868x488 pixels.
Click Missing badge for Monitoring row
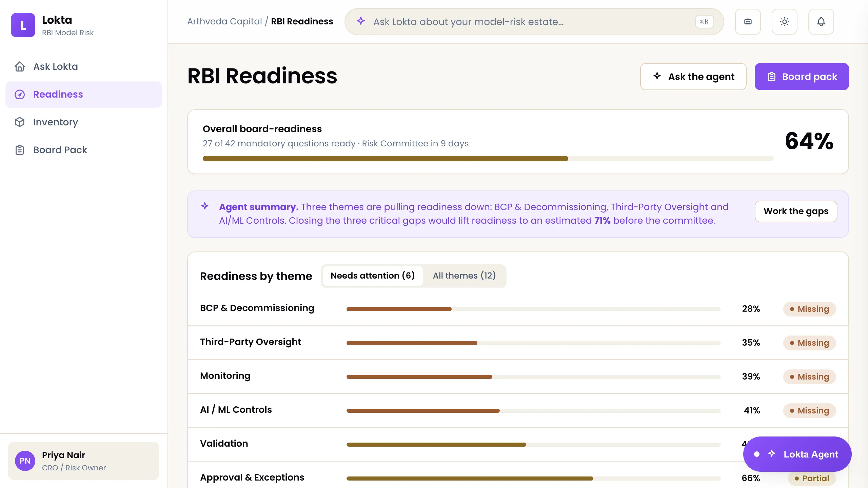pos(809,377)
